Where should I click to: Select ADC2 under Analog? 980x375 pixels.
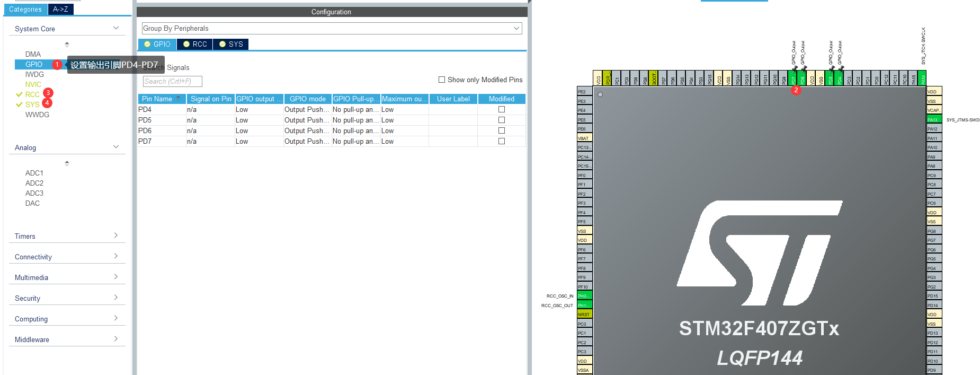(x=34, y=183)
